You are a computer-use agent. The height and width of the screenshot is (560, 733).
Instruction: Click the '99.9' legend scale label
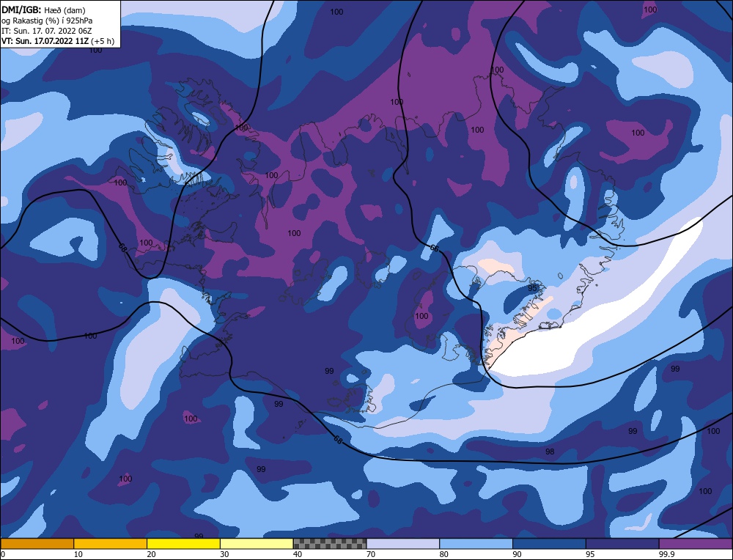pos(666,555)
